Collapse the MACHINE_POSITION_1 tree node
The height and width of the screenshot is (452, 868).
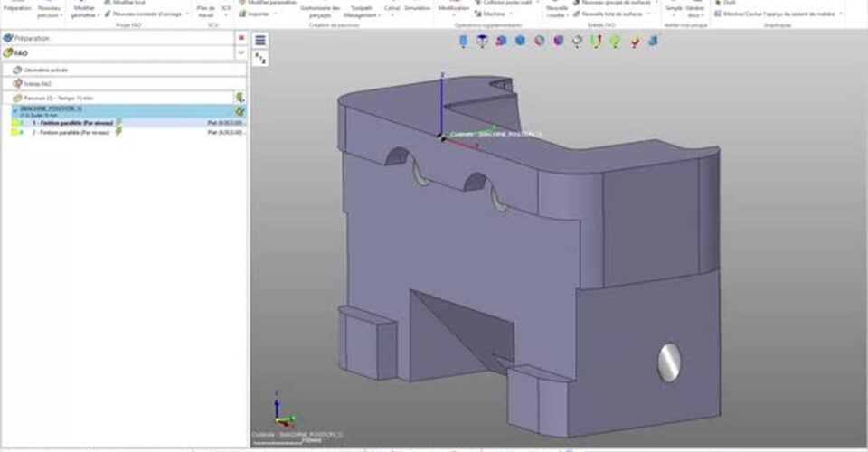14,109
